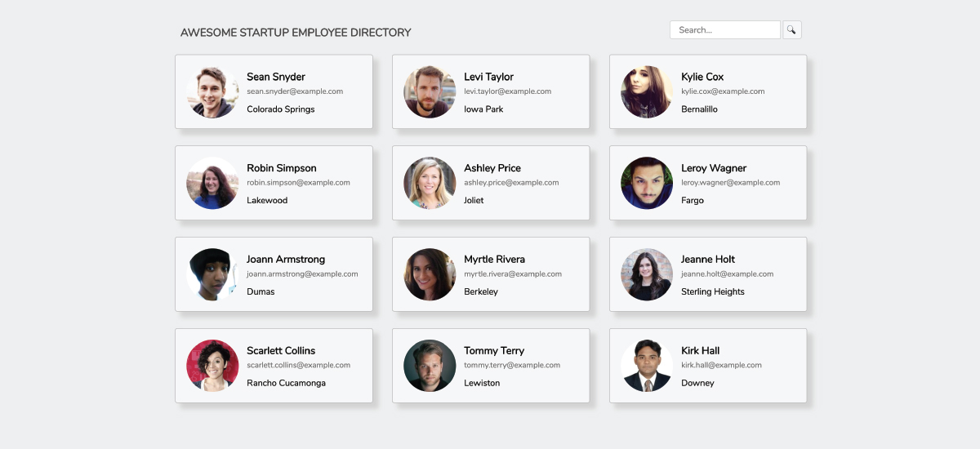Select Kylie Cox's profile photo
980x449 pixels.
pyautogui.click(x=647, y=92)
